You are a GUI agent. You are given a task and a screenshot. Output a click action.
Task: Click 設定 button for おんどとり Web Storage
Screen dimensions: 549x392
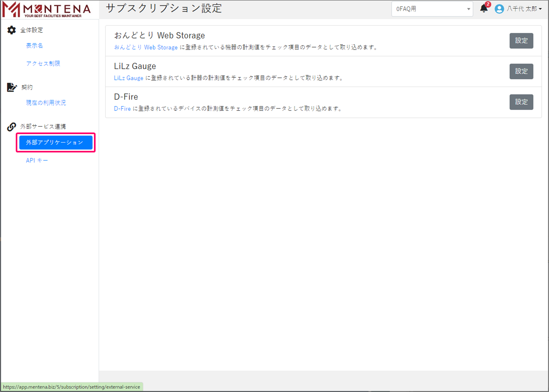pos(521,41)
